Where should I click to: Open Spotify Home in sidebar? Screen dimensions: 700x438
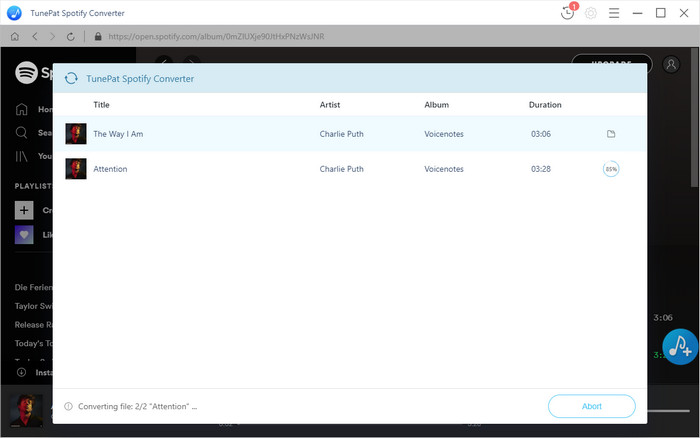point(21,109)
